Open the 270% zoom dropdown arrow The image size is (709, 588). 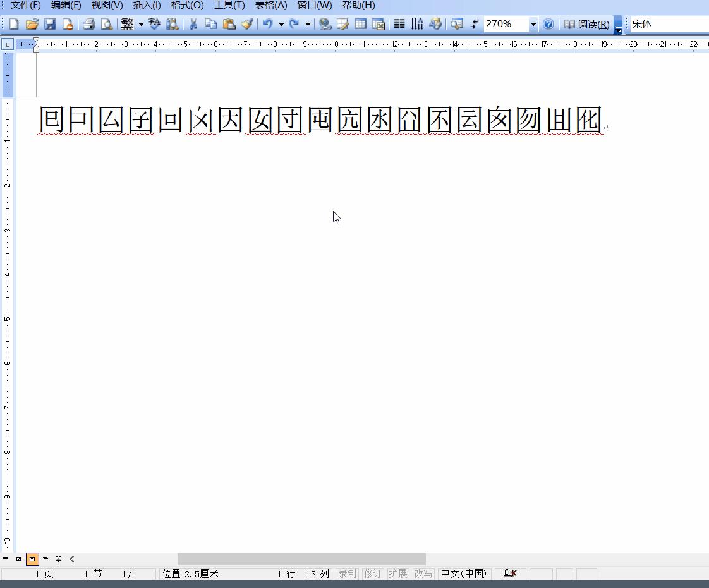[x=533, y=24]
